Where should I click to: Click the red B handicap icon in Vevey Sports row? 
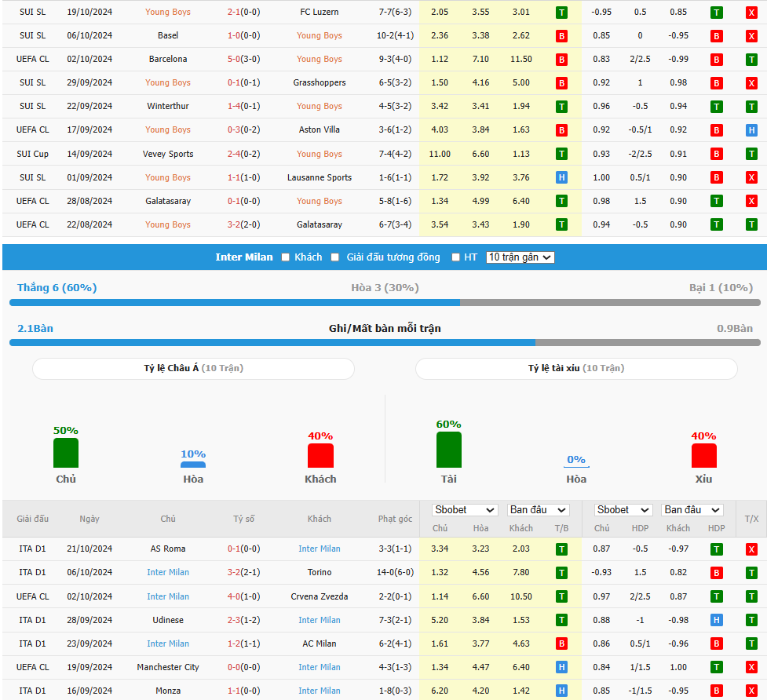coord(716,155)
